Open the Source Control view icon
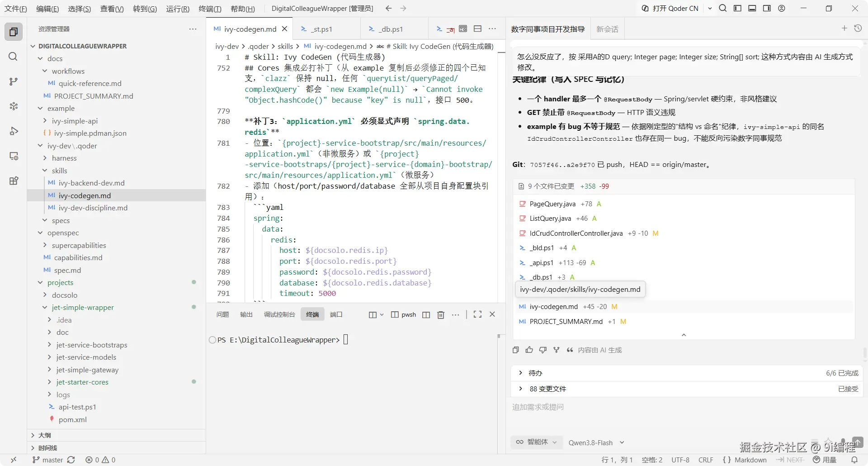868x466 pixels. (x=14, y=81)
